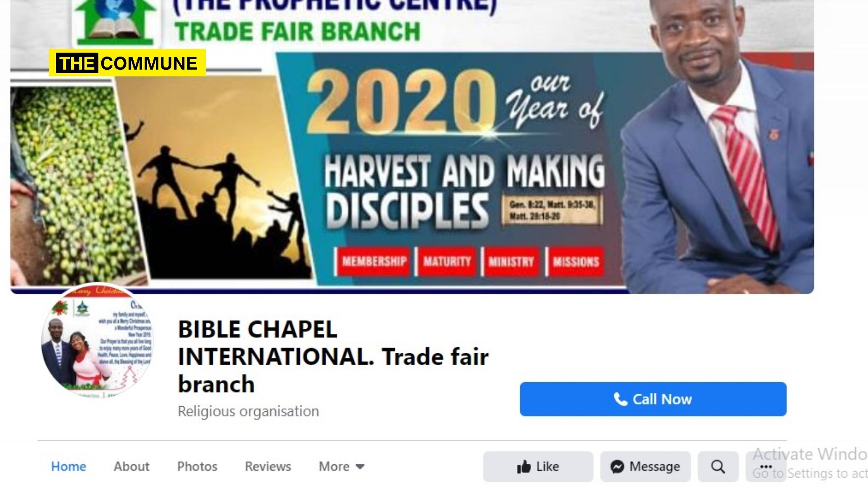Click The Commune watermark logo
Viewport: 868px width, 488px height.
(x=127, y=63)
